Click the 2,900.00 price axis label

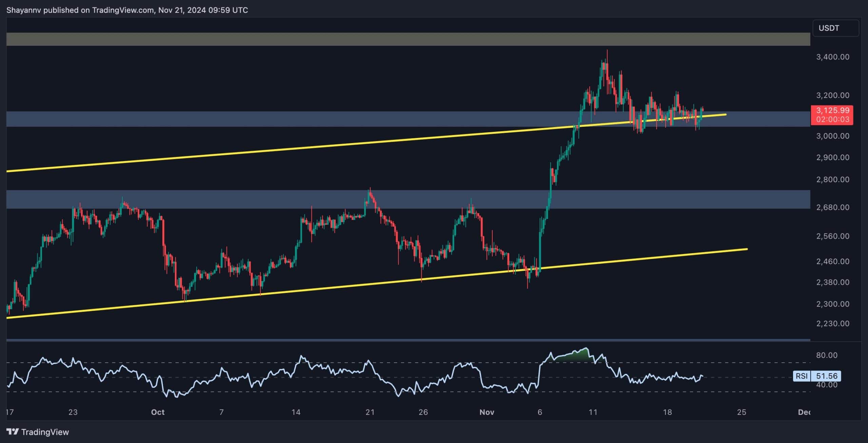click(833, 158)
